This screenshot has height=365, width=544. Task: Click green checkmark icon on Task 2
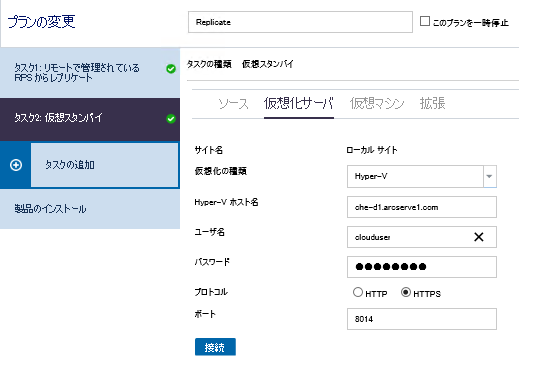point(171,119)
